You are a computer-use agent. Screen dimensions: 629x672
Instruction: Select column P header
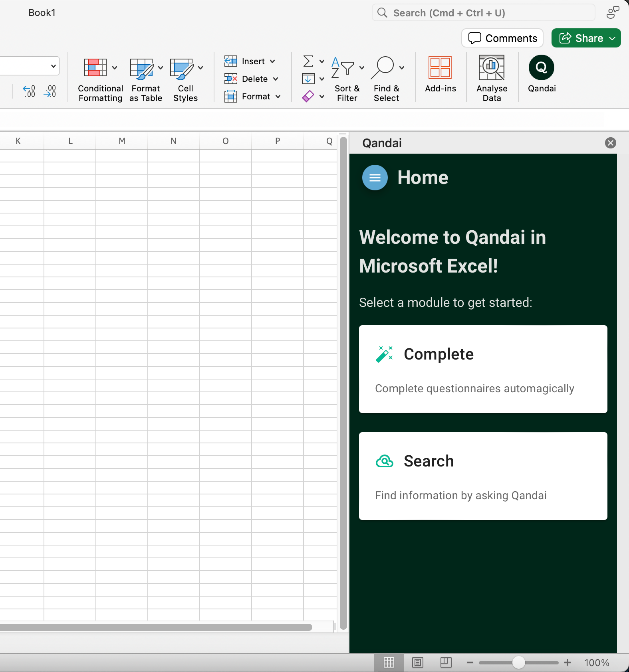coord(278,141)
